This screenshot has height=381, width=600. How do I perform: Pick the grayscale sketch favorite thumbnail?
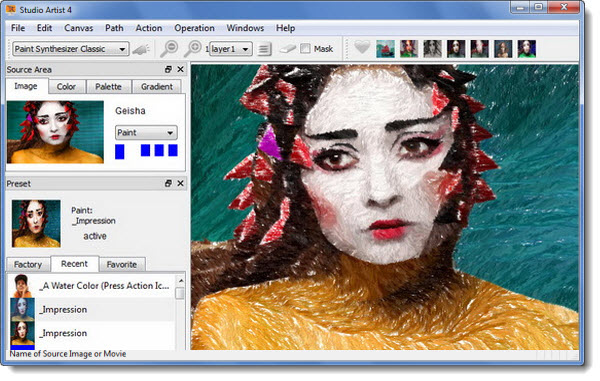pyautogui.click(x=432, y=49)
